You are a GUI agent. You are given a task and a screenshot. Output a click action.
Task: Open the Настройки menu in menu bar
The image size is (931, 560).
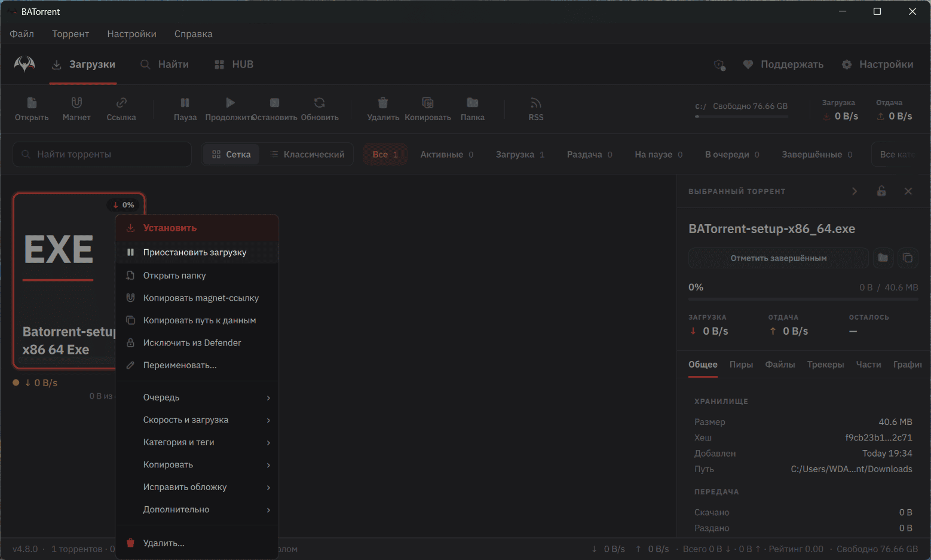coord(131,34)
